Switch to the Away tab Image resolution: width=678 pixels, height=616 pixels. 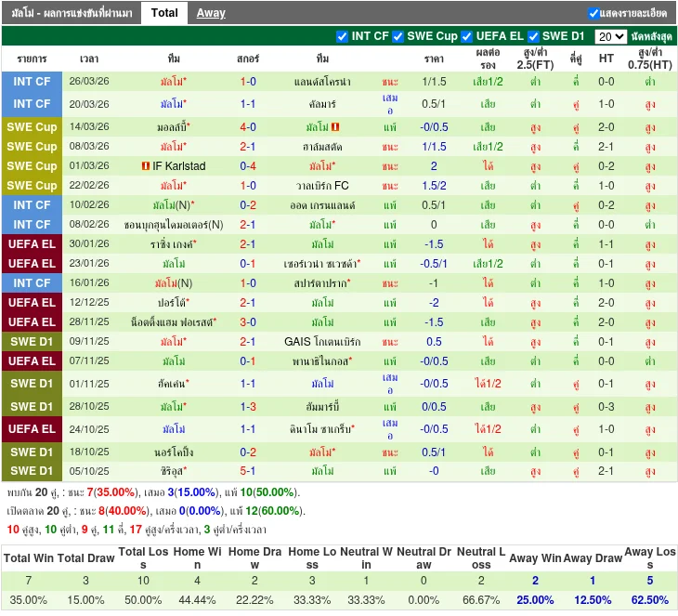click(211, 13)
